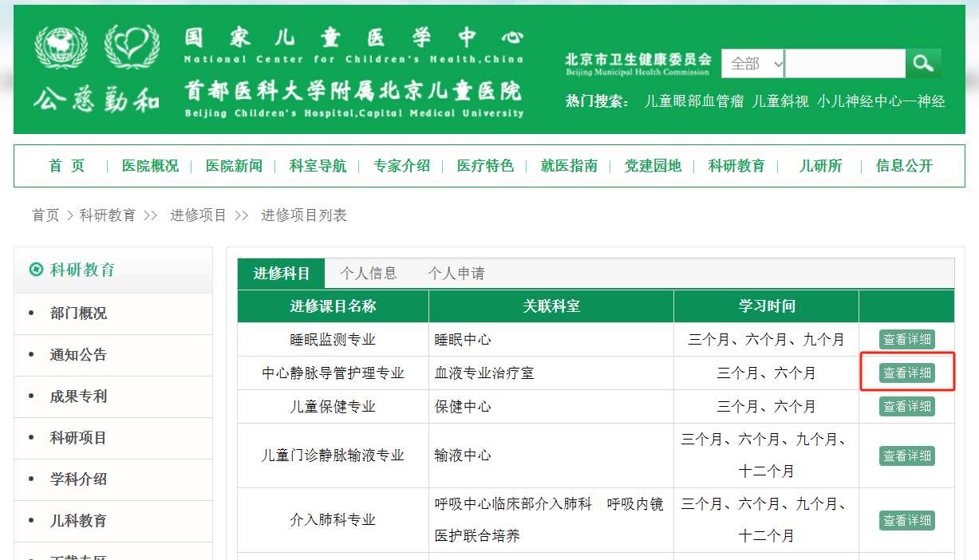The image size is (979, 560).
Task: Click the hospital globe emblem logo
Action: (x=61, y=48)
